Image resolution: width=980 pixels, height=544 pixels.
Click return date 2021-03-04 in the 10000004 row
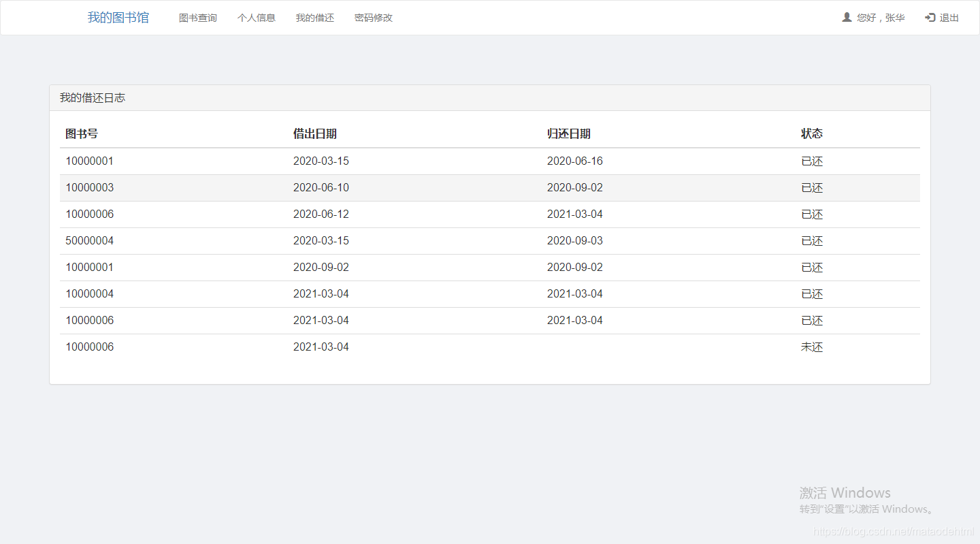click(x=575, y=294)
